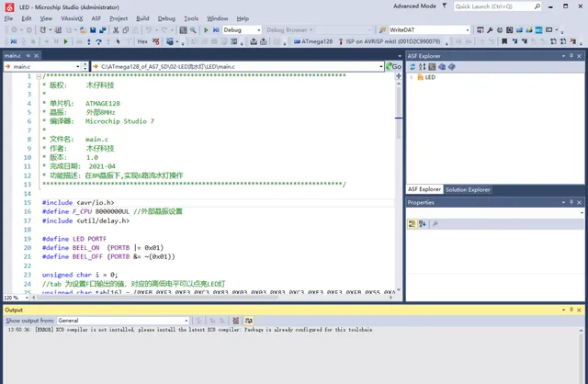Open the 120 % zoom dropdown

point(27,298)
